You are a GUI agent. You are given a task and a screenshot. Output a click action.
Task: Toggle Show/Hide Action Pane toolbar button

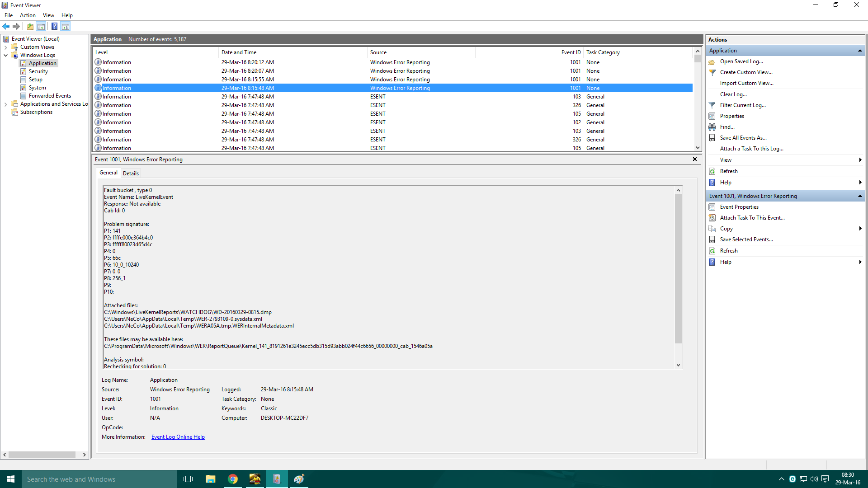tap(66, 26)
